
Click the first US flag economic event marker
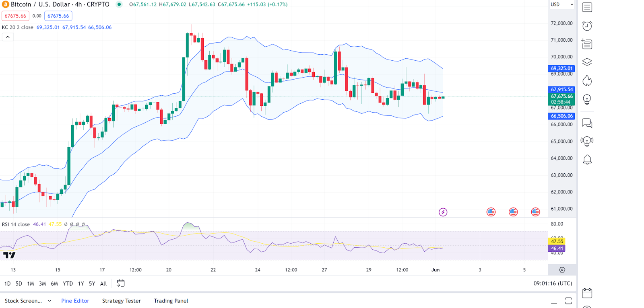(491, 212)
